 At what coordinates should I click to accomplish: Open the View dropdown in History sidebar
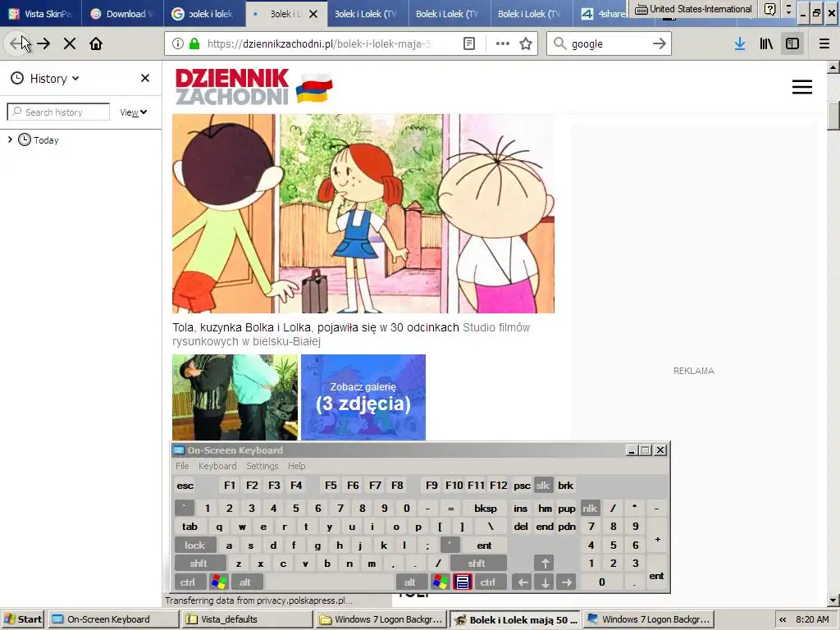[134, 112]
